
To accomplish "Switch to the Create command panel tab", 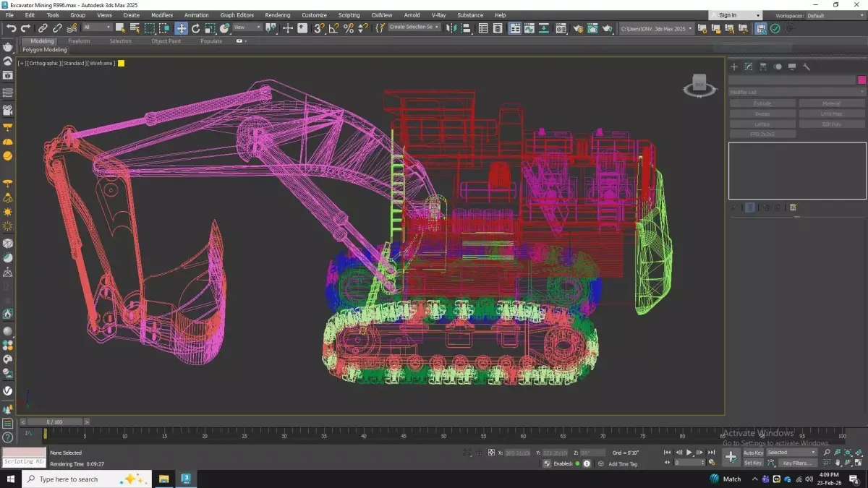I will [734, 67].
